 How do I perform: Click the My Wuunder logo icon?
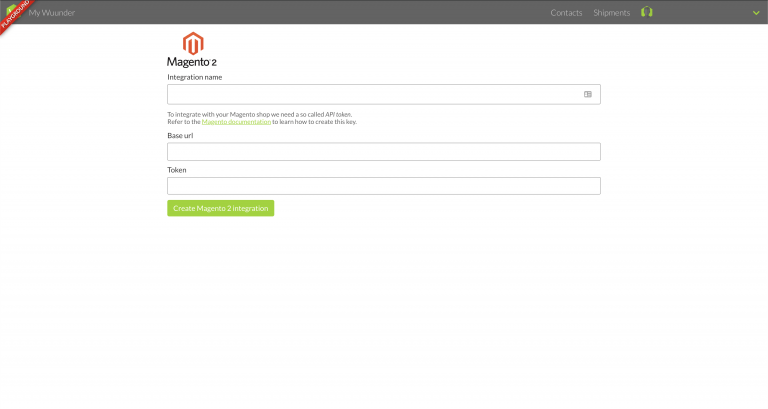pyautogui.click(x=12, y=11)
